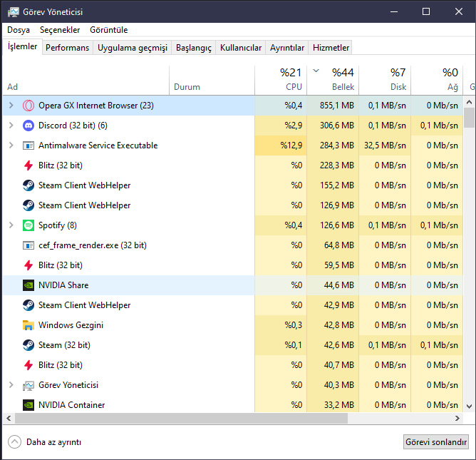Click the %12,9 CPU cell
The image size is (476, 460).
coord(281,145)
